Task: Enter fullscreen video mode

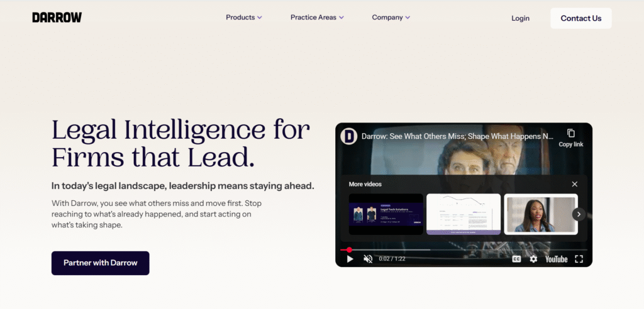Action: pyautogui.click(x=579, y=259)
